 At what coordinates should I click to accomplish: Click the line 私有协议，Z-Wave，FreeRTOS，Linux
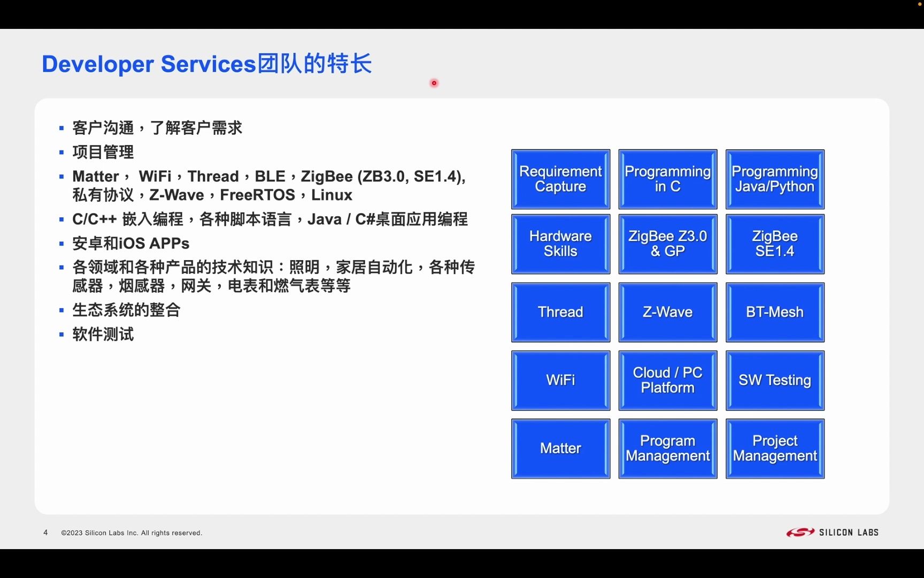(212, 195)
